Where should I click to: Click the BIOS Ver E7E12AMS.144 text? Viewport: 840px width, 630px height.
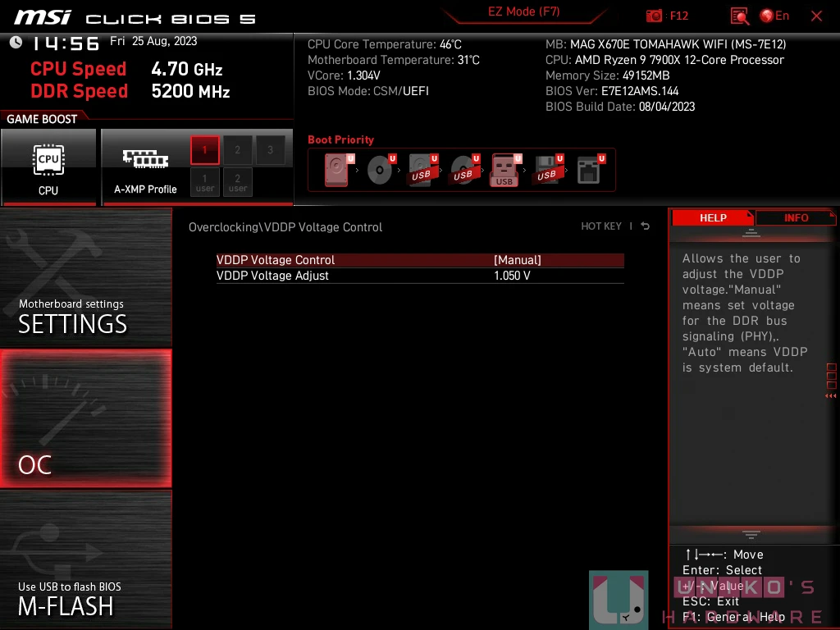click(x=612, y=91)
